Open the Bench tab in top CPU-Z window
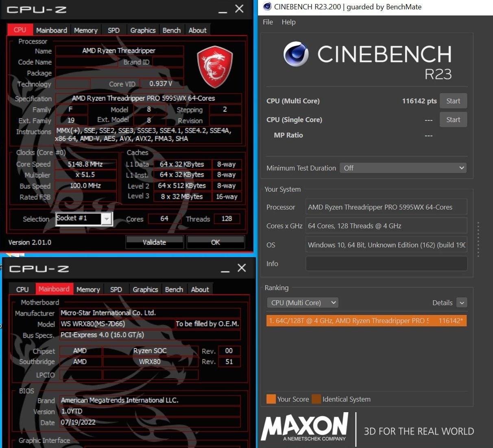 172,30
